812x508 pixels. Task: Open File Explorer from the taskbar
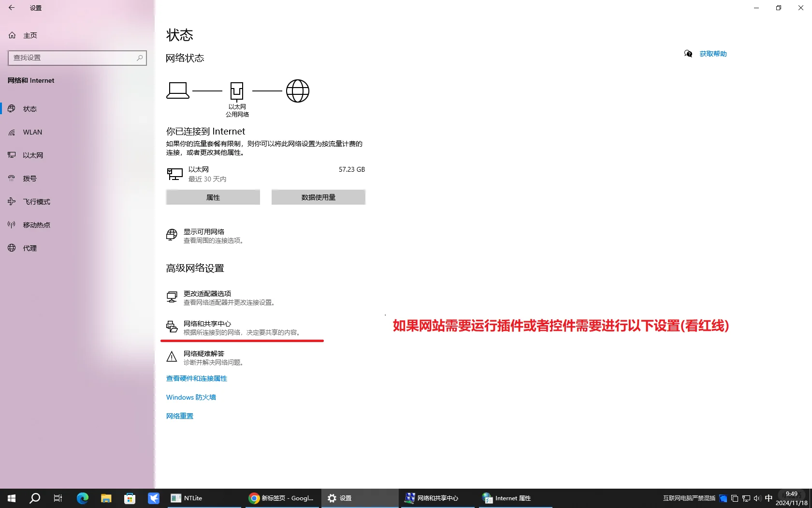[106, 498]
